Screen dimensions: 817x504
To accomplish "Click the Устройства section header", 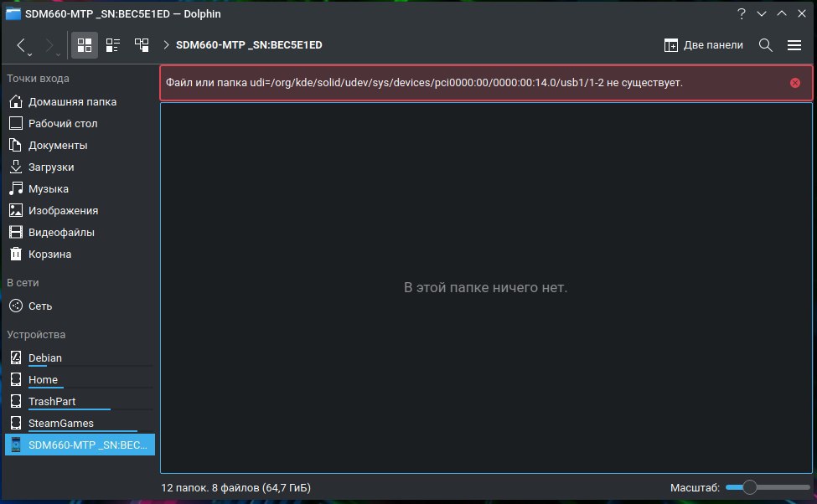I will coord(36,335).
